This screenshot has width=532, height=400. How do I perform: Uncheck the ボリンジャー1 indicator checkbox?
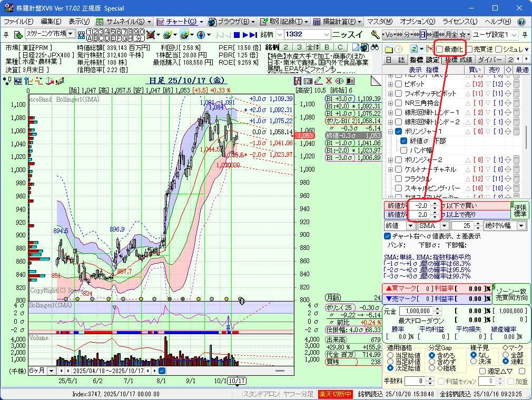coord(399,131)
